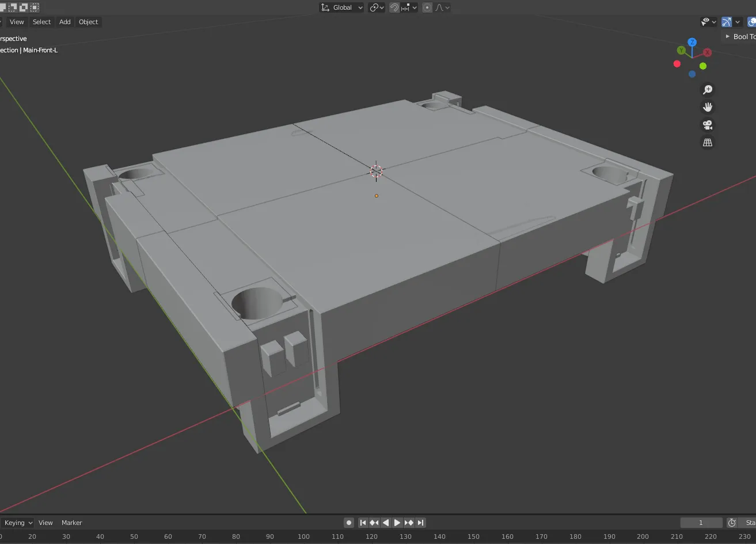Switch perspective/orthographic with the grid icon
The width and height of the screenshot is (756, 544).
[708, 142]
